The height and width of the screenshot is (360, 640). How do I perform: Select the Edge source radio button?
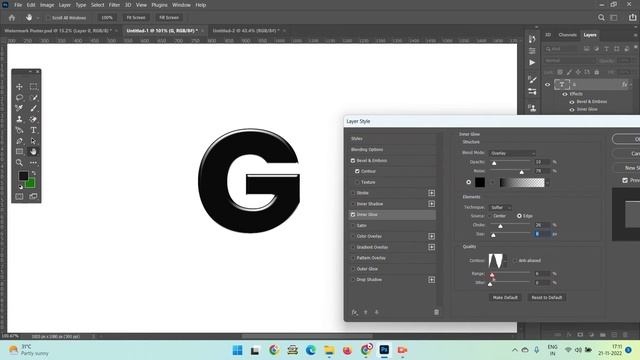[x=519, y=216]
